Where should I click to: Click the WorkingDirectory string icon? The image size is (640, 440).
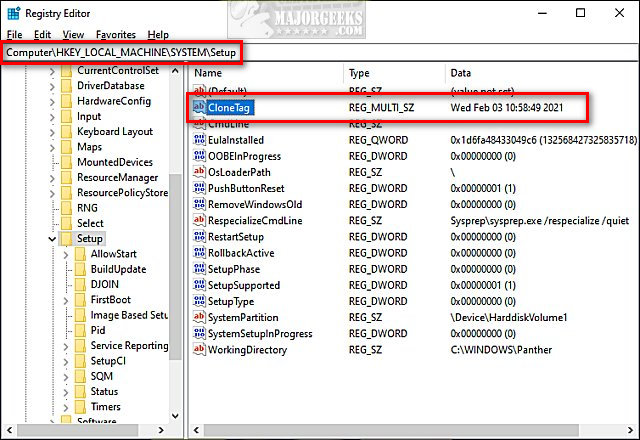pyautogui.click(x=199, y=350)
